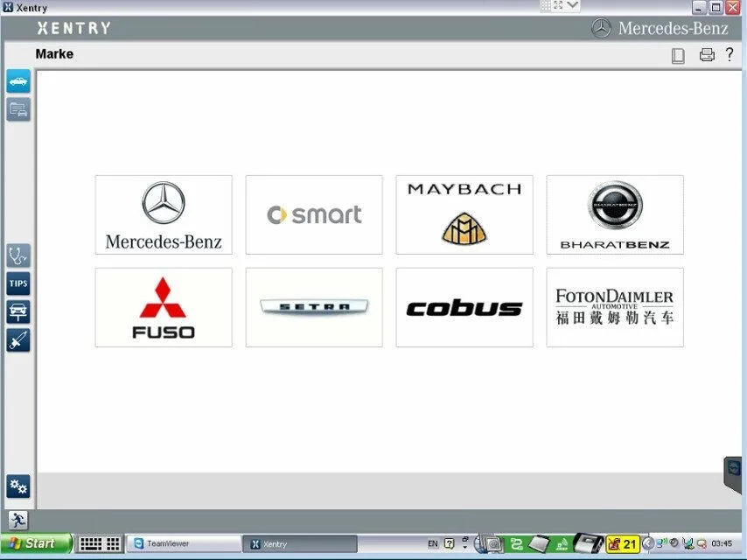The height and width of the screenshot is (560, 747).
Task: Choose the Setra brand tile
Action: pyautogui.click(x=314, y=307)
